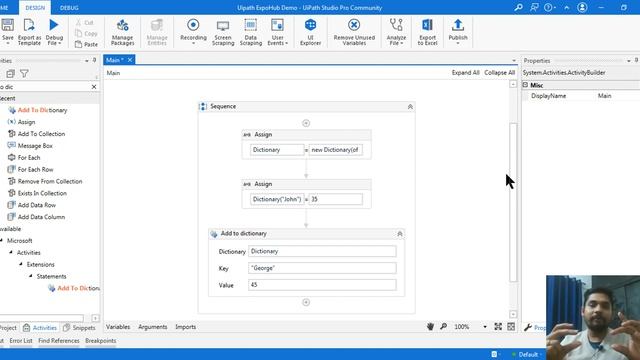Publish the project
This screenshot has height=360, width=640.
coord(458,31)
